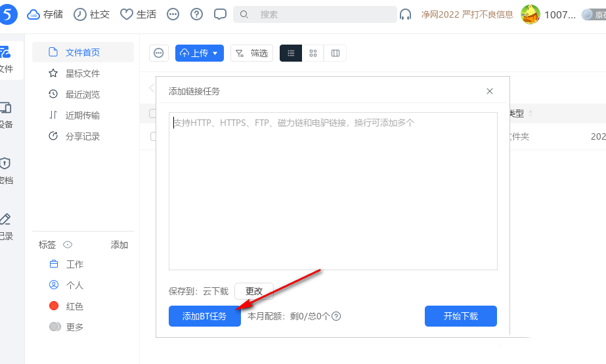
Task: Open the device section in left rail
Action: pyautogui.click(x=6, y=115)
